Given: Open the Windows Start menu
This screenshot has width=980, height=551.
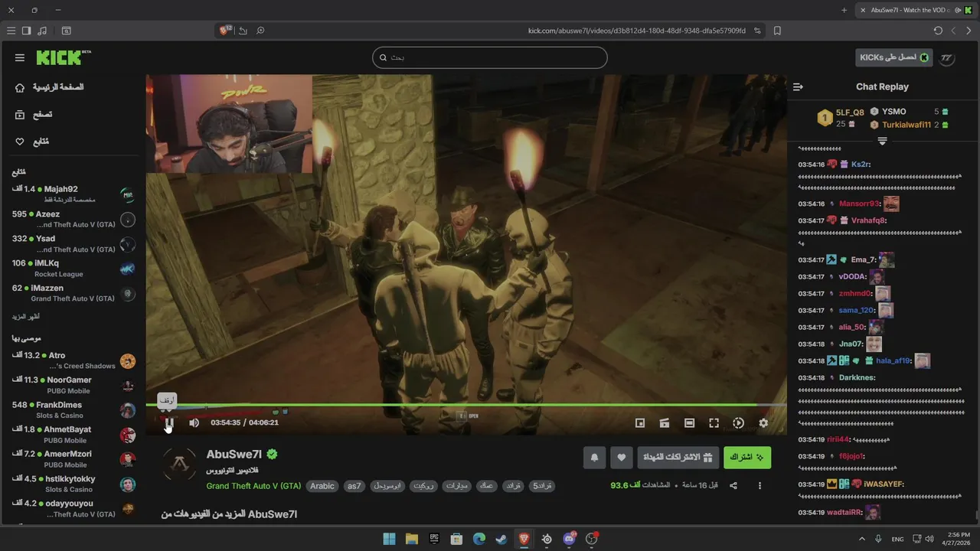Looking at the screenshot, I should point(389,539).
